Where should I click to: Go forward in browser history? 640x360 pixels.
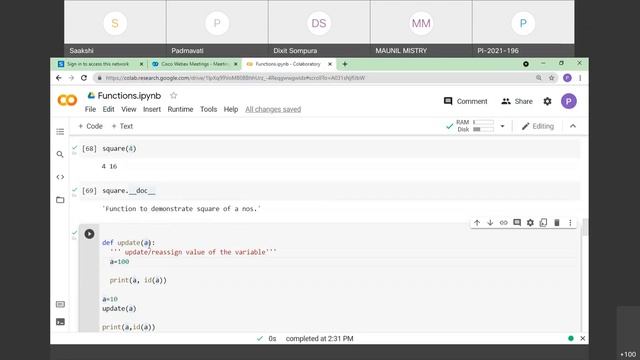coord(71,78)
